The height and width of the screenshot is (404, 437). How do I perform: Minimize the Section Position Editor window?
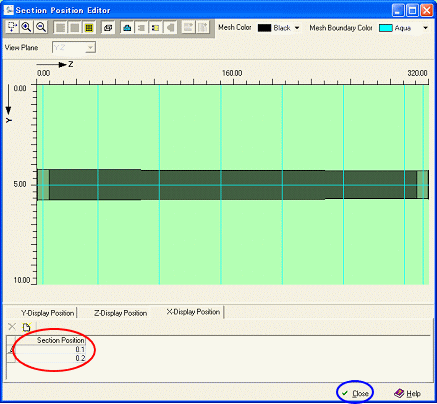tap(399, 11)
